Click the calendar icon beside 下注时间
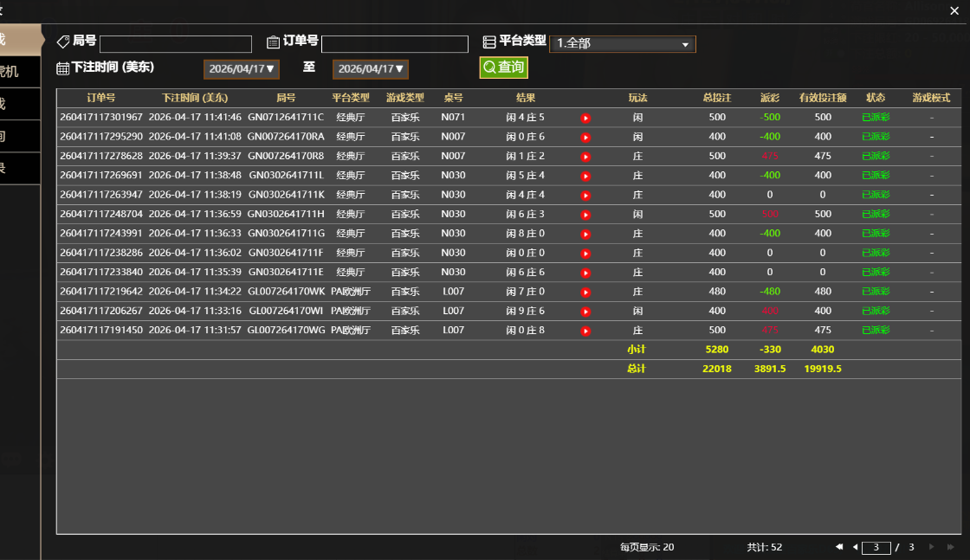The width and height of the screenshot is (970, 560). [x=62, y=68]
